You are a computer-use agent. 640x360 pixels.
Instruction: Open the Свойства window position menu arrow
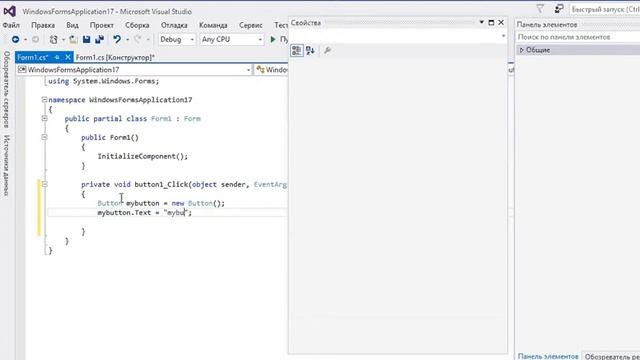click(x=482, y=22)
